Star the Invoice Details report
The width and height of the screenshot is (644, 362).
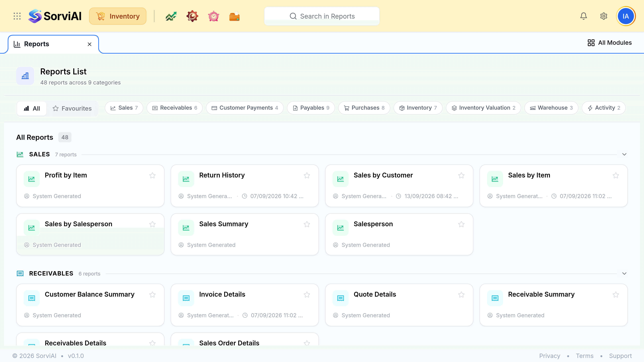[x=307, y=295]
